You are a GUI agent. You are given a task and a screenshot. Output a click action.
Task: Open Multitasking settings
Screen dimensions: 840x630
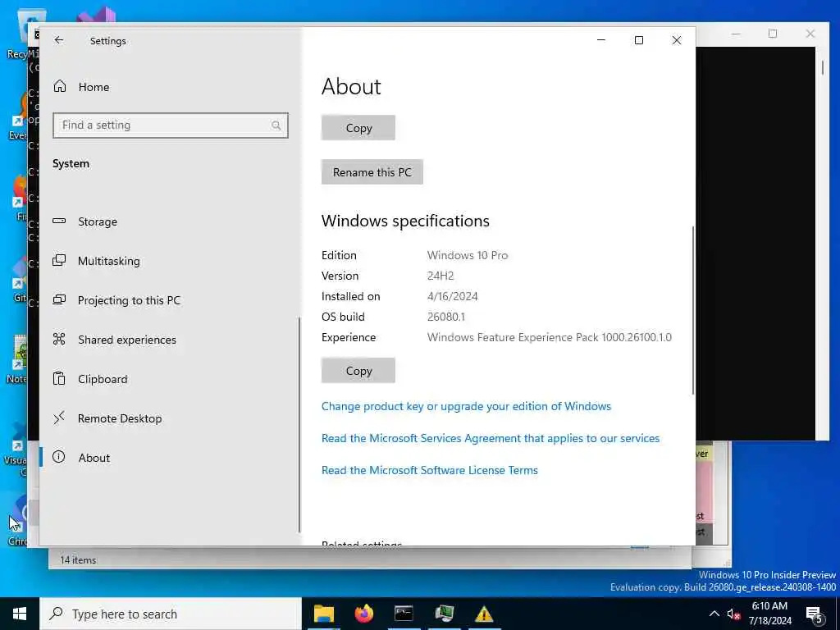(x=97, y=261)
